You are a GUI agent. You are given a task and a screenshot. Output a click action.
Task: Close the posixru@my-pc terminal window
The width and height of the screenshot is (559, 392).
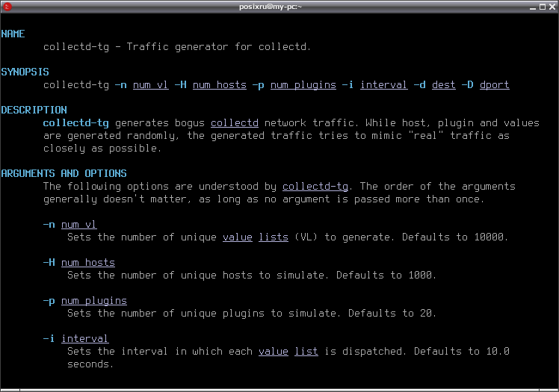point(552,7)
